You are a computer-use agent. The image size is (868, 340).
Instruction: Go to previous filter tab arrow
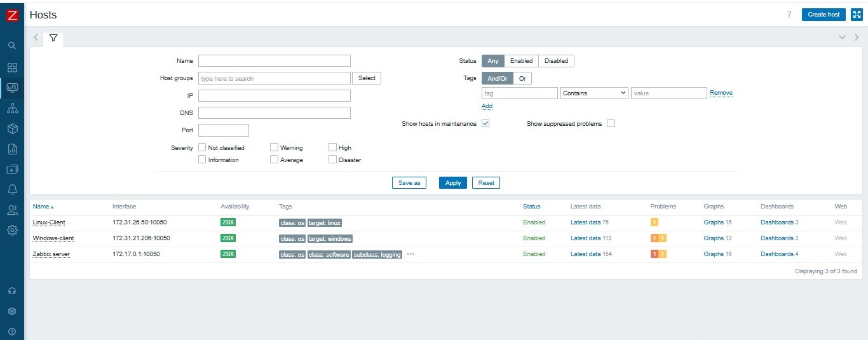[x=36, y=37]
